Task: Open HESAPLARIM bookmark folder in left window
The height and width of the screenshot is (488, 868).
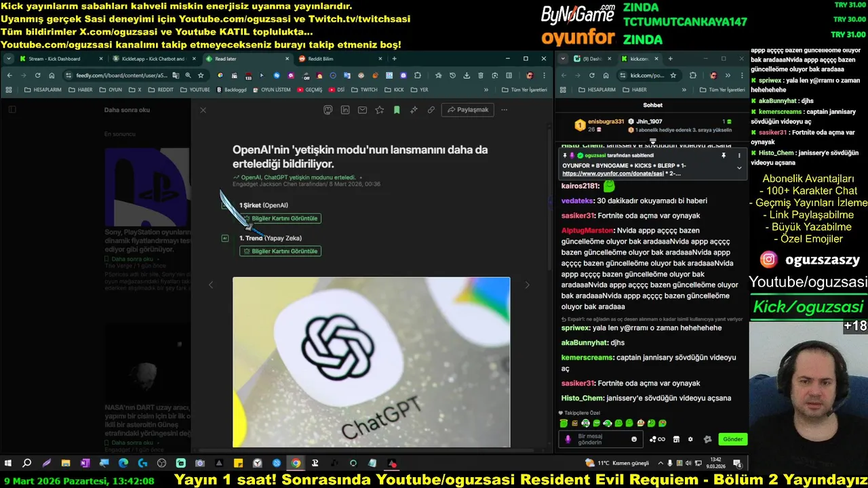Action: (43, 89)
